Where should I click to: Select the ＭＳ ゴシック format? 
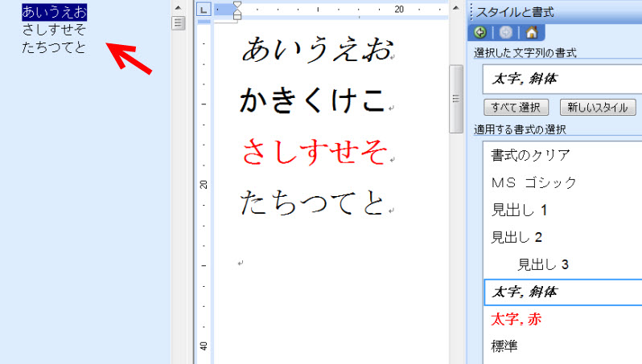(534, 182)
